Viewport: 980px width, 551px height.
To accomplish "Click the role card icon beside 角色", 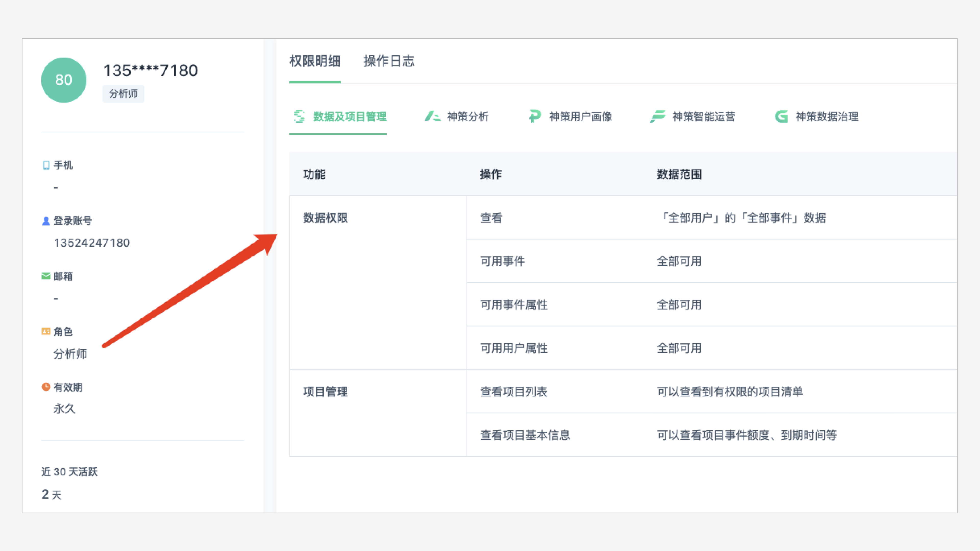I will click(46, 332).
